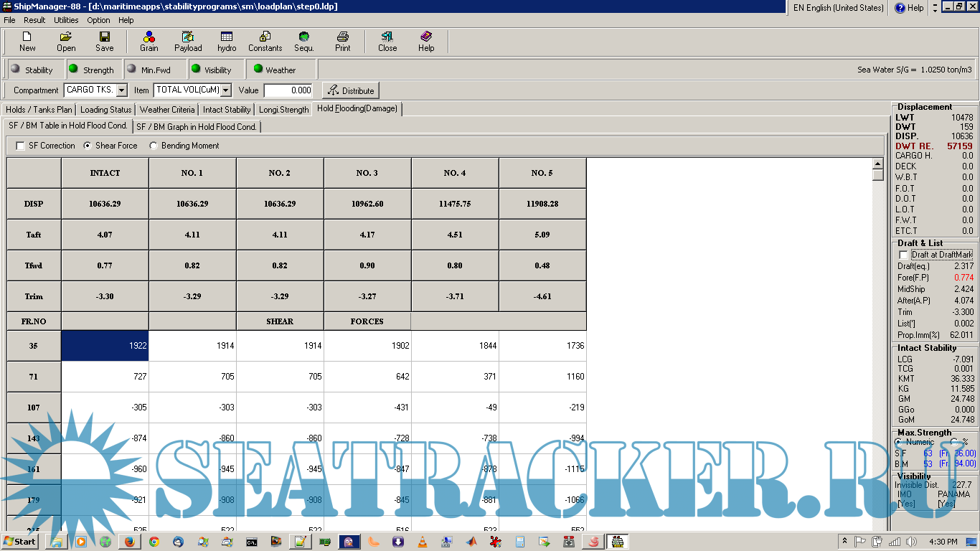980x551 pixels.
Task: Enable the SF Correction checkbox
Action: point(20,146)
